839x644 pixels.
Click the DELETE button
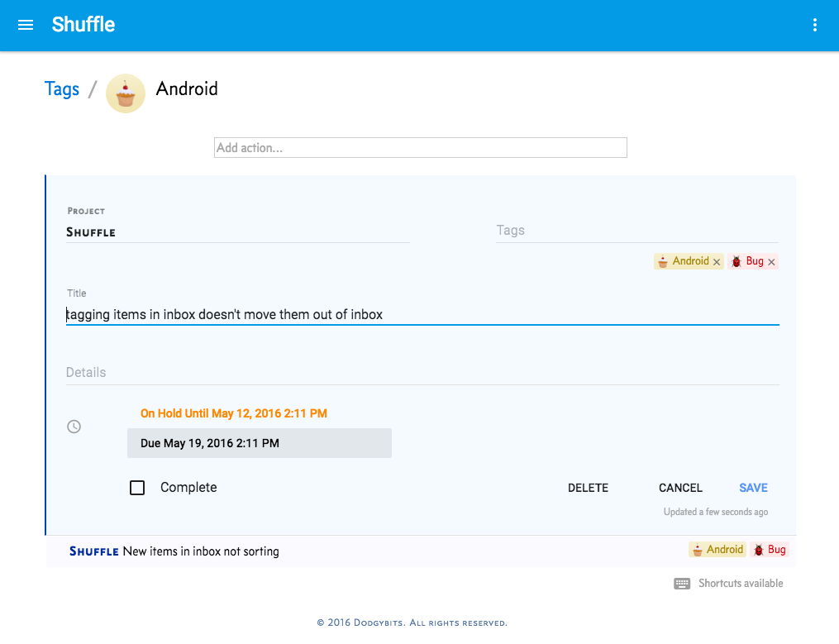click(588, 489)
